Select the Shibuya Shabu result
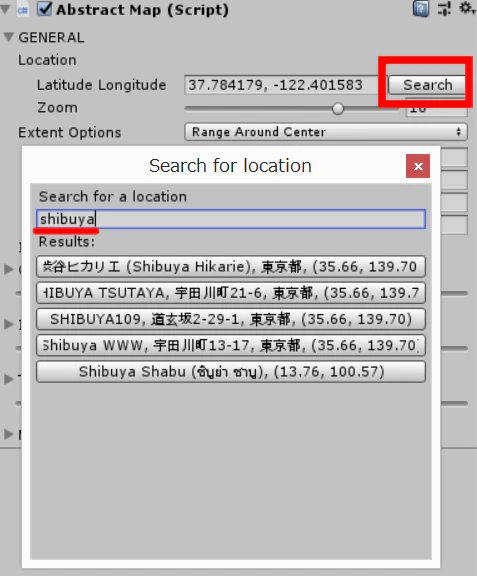477x576 pixels. [x=231, y=372]
